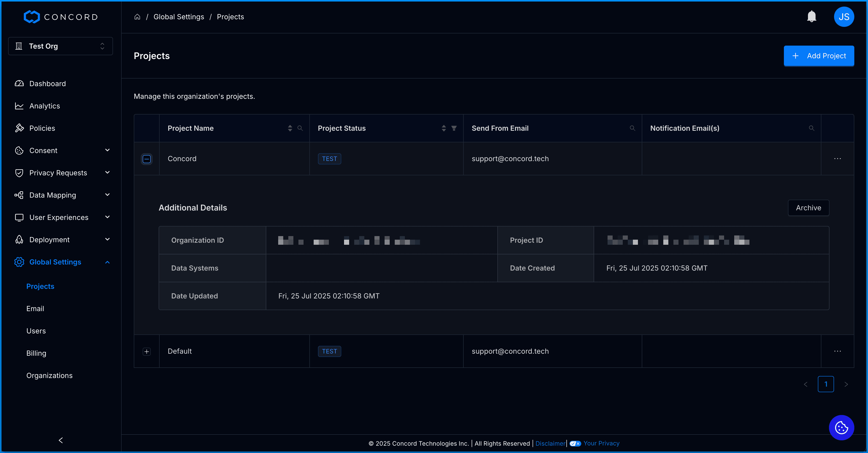Search by Project Name magnifier icon
This screenshot has width=868, height=453.
coord(300,128)
